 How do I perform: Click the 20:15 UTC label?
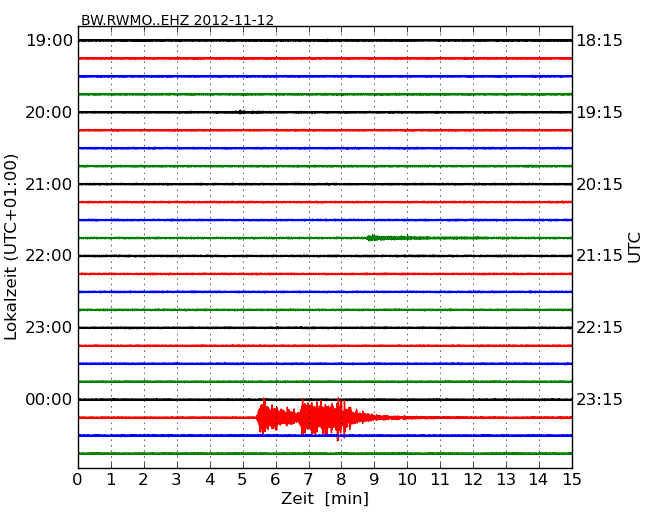click(599, 184)
